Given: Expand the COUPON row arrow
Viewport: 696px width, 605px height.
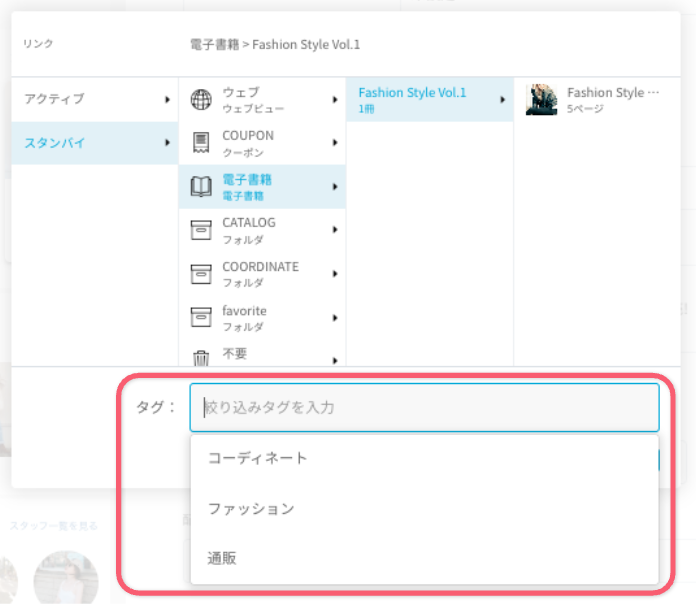Looking at the screenshot, I should coord(335,142).
